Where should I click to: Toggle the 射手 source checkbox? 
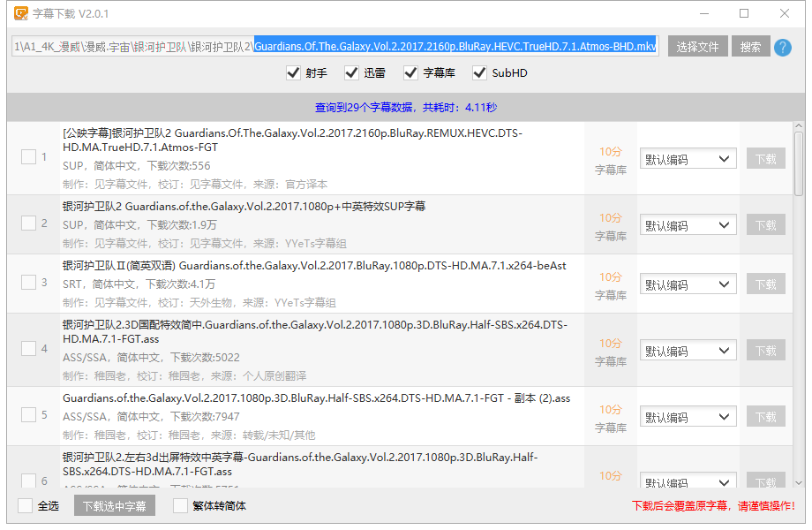click(293, 73)
